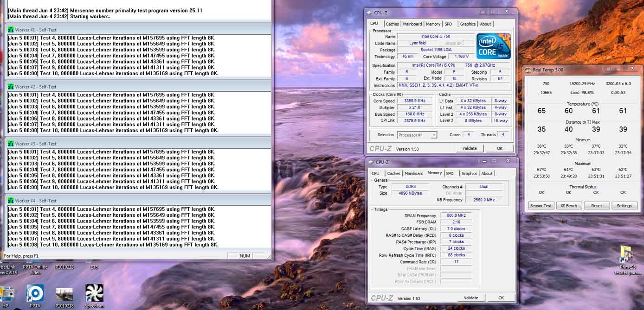Click the Row Refresh Cycle Time 88 clocks
Image resolution: width=644 pixels, height=310 pixels.
pyautogui.click(x=455, y=255)
